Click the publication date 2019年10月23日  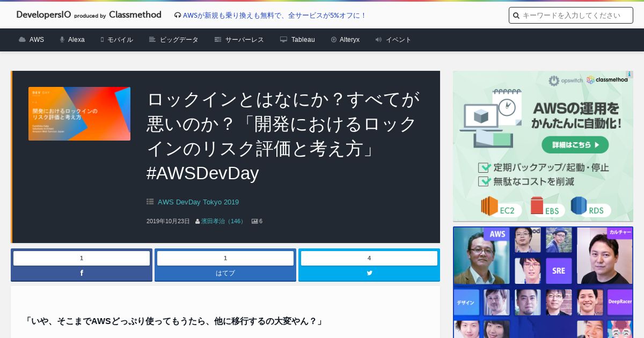point(168,221)
